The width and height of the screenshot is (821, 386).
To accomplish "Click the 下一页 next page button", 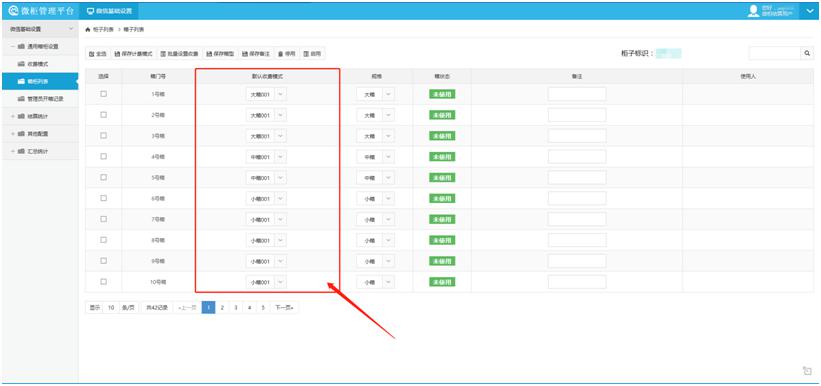I will point(284,307).
